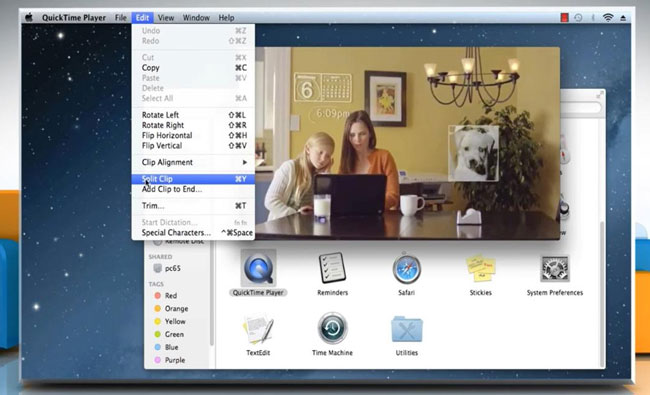Select the Safari app icon
The width and height of the screenshot is (650, 395).
407,269
